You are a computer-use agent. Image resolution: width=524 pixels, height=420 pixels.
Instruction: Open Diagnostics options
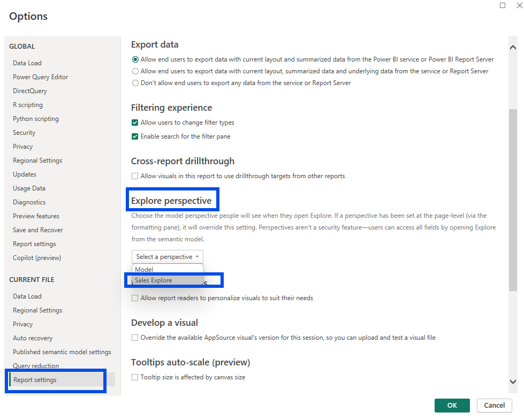pyautogui.click(x=29, y=202)
